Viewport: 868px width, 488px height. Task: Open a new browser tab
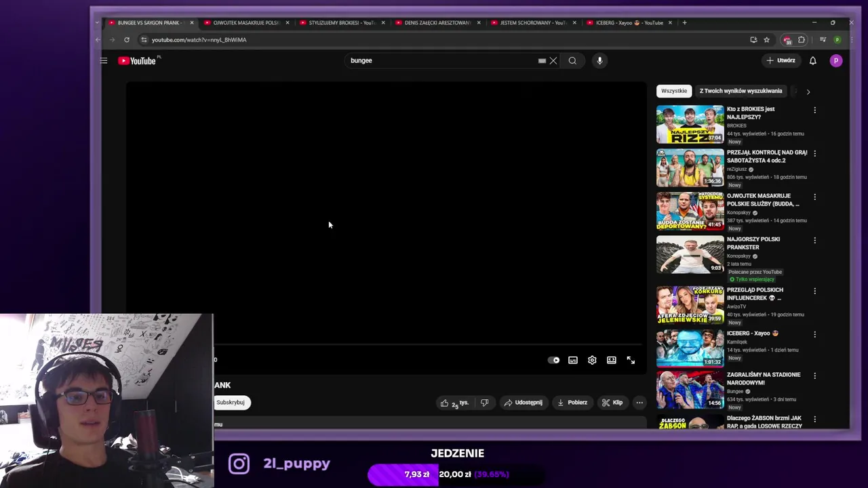point(684,22)
